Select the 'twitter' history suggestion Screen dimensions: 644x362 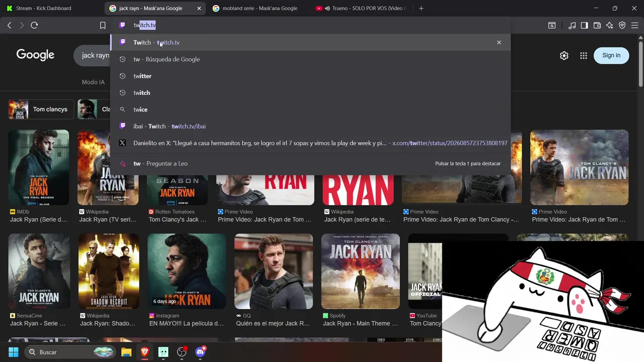310,76
